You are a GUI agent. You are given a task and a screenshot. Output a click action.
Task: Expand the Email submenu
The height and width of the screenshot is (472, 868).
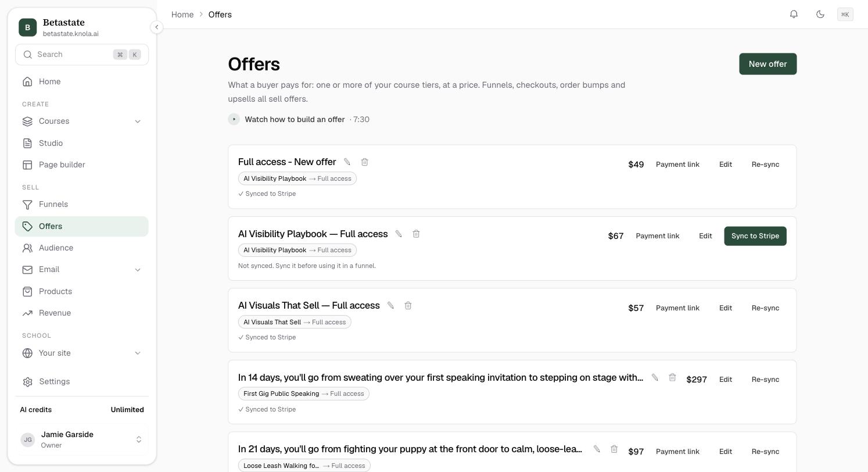coord(138,270)
